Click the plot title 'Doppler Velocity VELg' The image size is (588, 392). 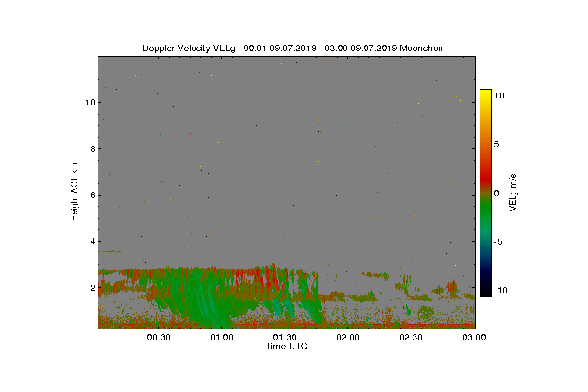pos(189,48)
